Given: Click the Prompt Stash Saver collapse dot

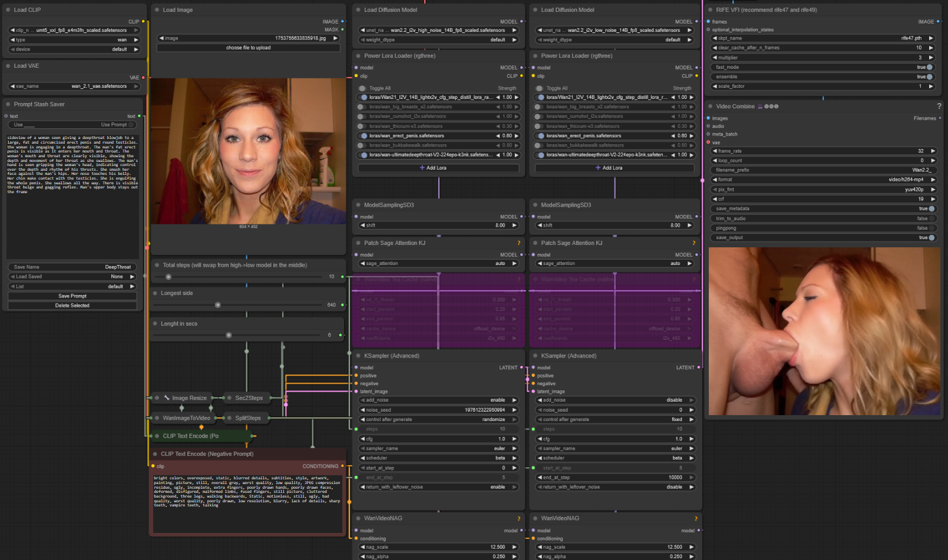Looking at the screenshot, I should pos(8,104).
